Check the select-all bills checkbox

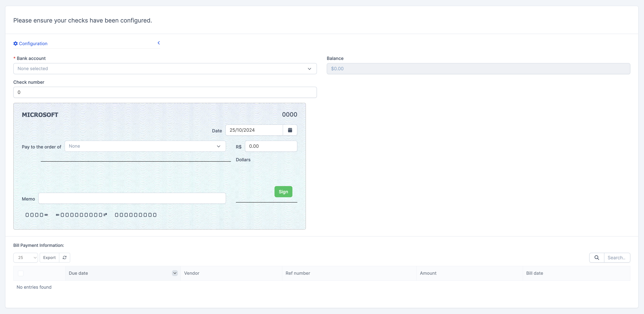click(21, 273)
